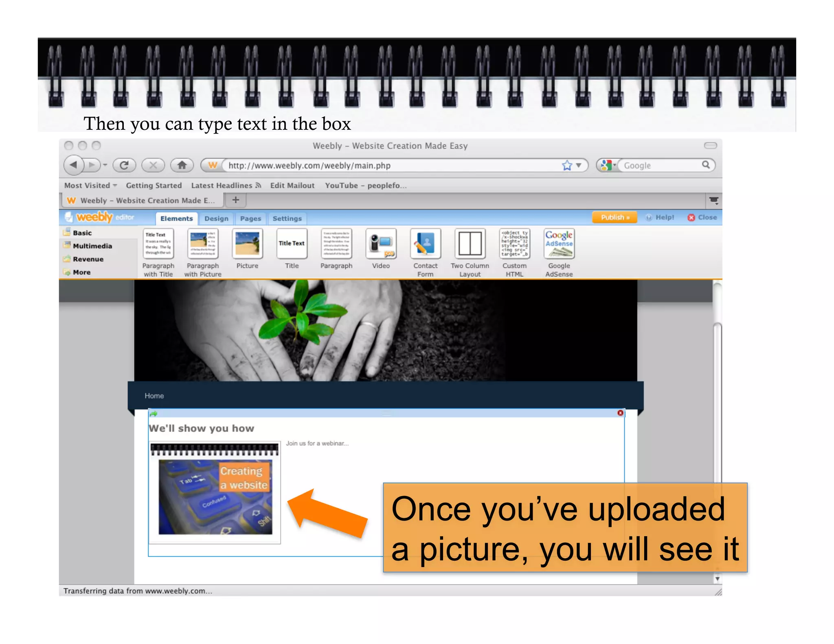Select the Paragraph with Picture element

(x=203, y=252)
